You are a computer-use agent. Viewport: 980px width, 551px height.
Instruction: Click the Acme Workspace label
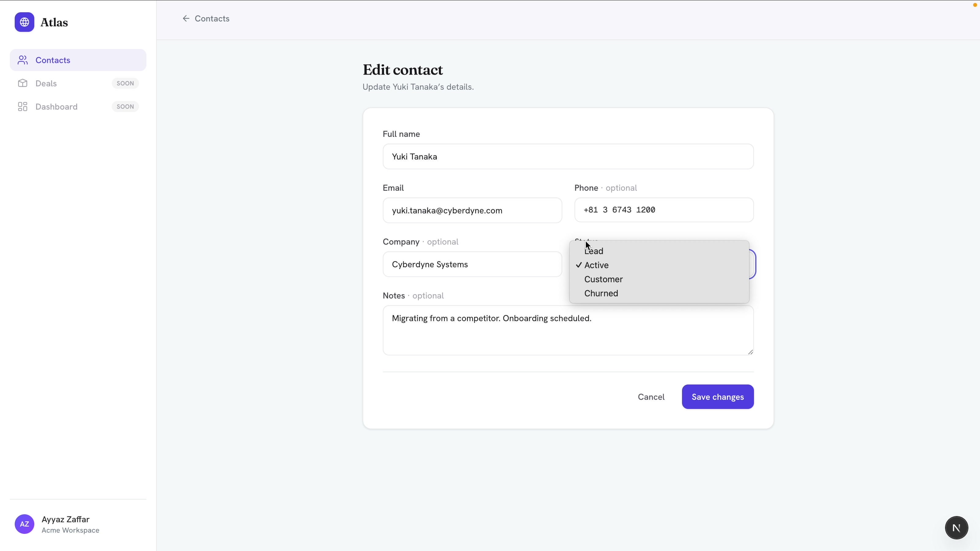pos(70,530)
